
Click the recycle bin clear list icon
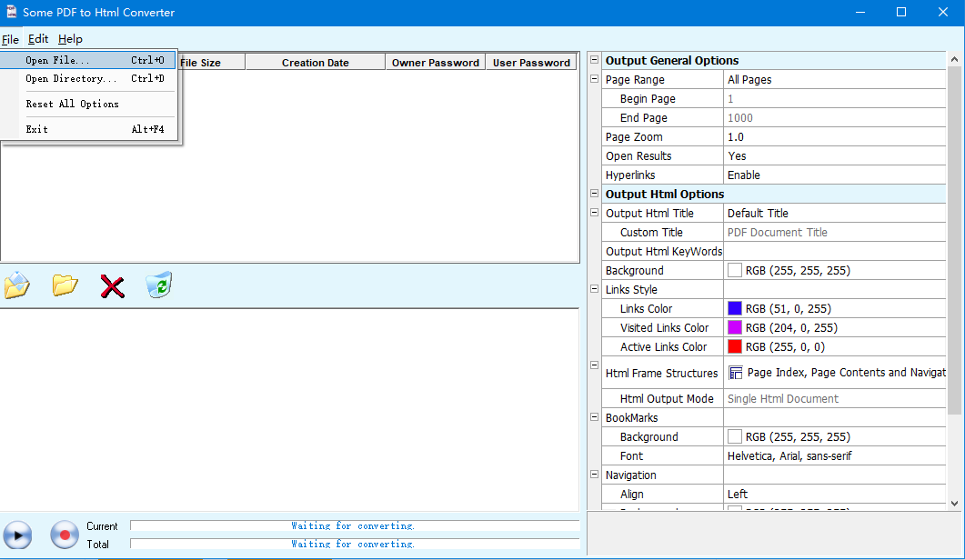point(159,285)
